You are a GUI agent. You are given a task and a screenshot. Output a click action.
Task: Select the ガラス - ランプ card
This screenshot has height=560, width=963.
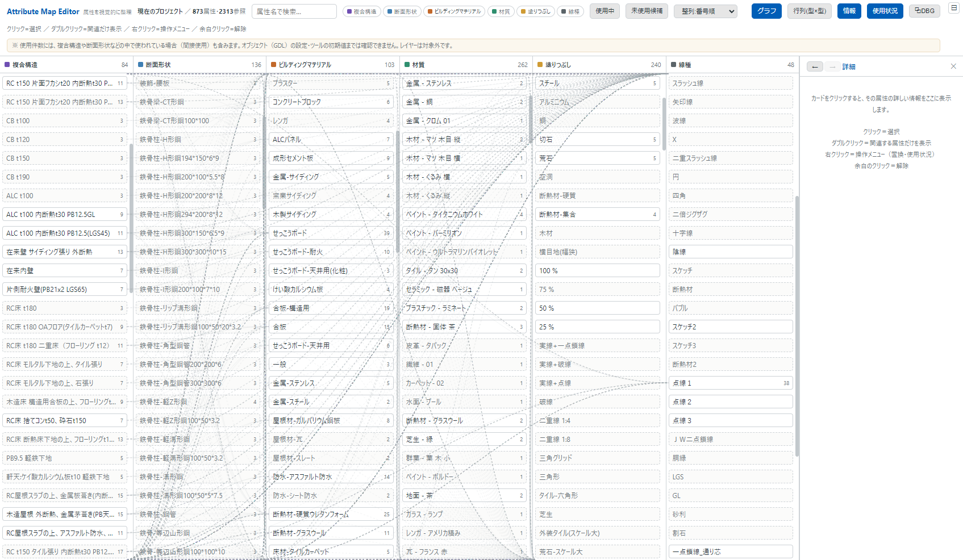[465, 515]
